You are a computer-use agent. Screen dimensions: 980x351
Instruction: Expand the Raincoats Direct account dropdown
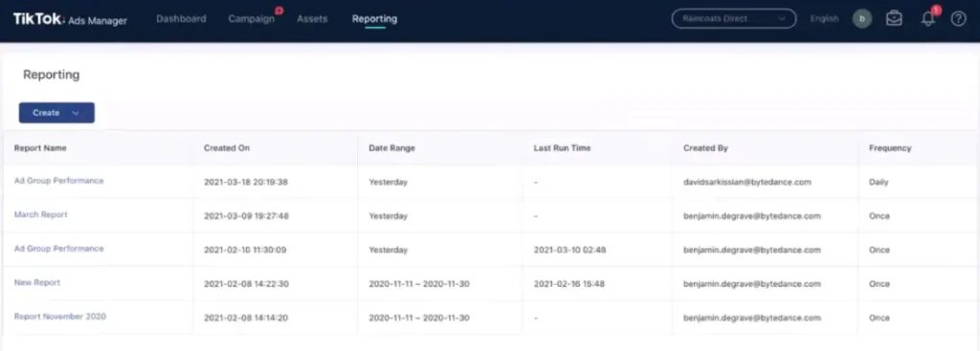pyautogui.click(x=734, y=19)
